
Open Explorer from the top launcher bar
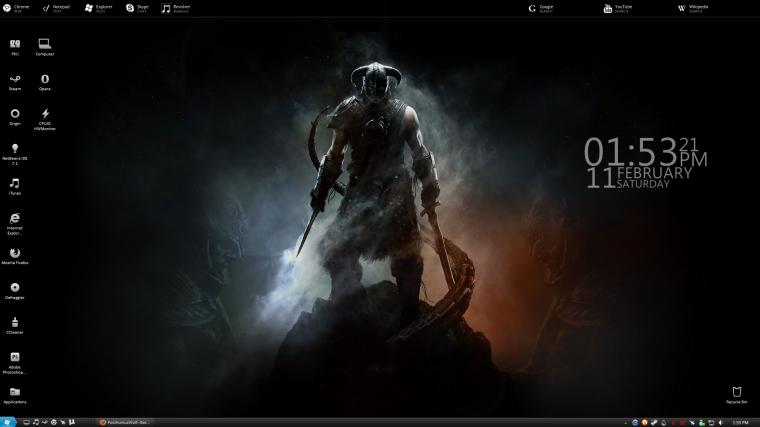[x=98, y=8]
